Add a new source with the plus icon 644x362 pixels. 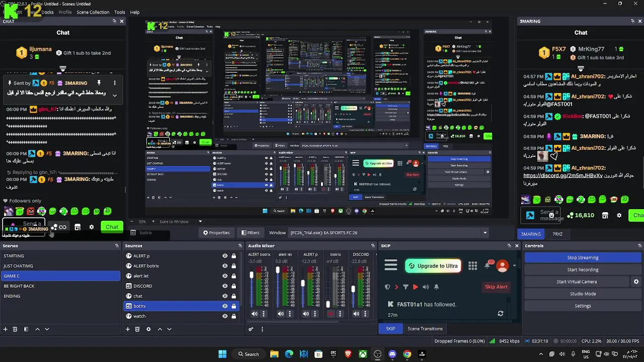[x=128, y=329]
